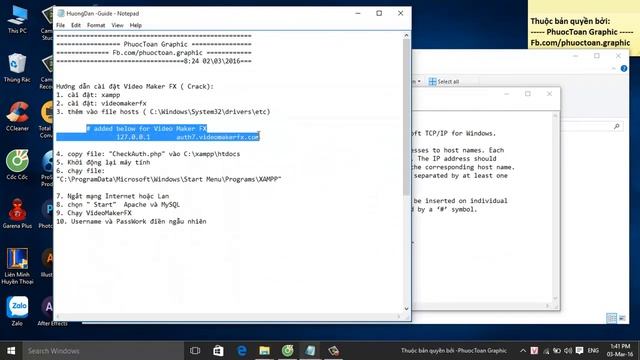Viewport: 640px width, 360px height.
Task: Click the Search Windows box
Action: coord(102,351)
